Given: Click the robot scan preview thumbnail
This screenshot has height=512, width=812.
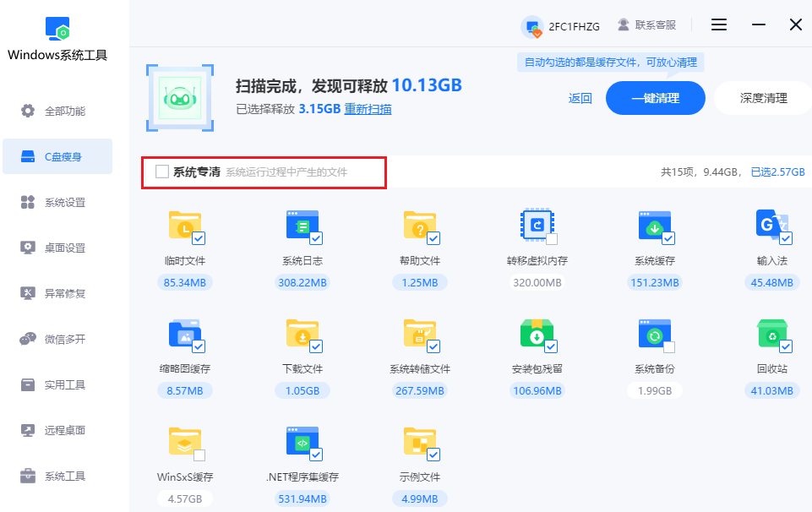Looking at the screenshot, I should (x=182, y=95).
